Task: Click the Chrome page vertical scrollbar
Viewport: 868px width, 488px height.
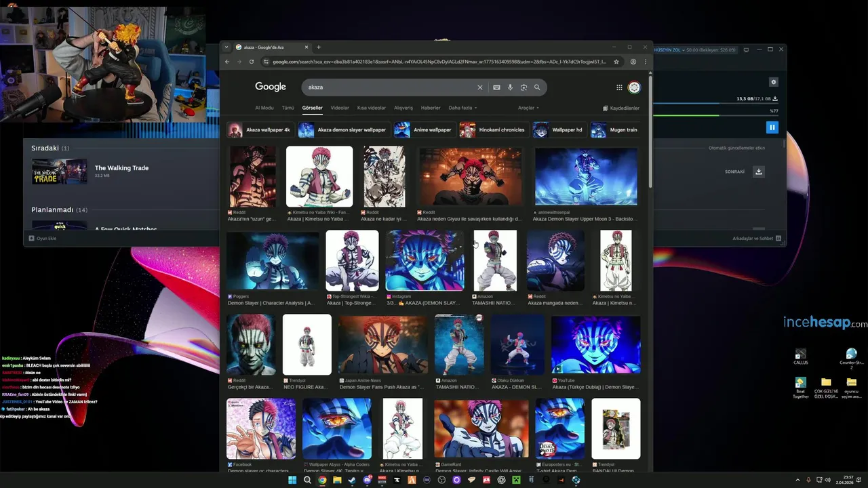Action: coord(650,132)
